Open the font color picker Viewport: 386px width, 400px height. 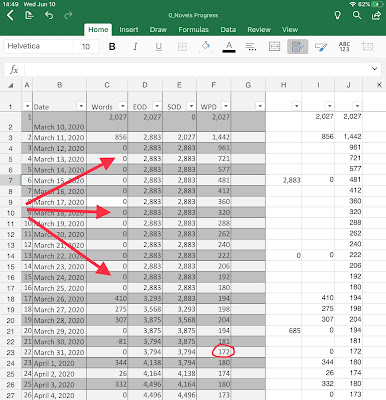pyautogui.click(x=229, y=47)
